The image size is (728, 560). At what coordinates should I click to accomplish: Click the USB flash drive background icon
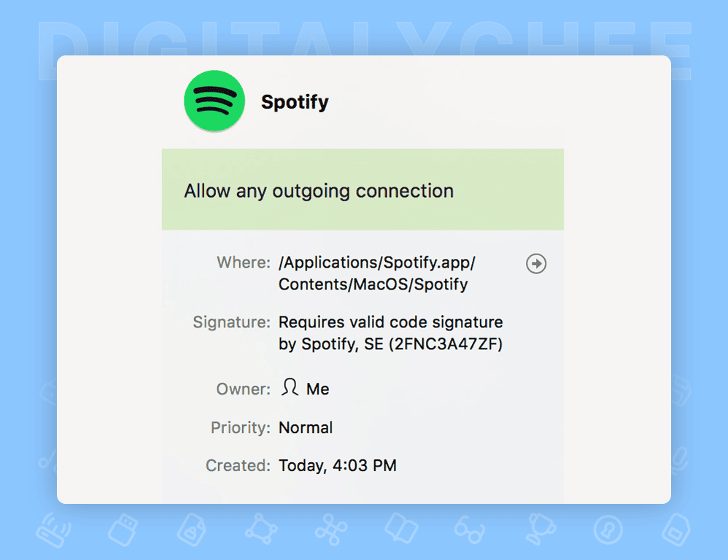pos(123,529)
